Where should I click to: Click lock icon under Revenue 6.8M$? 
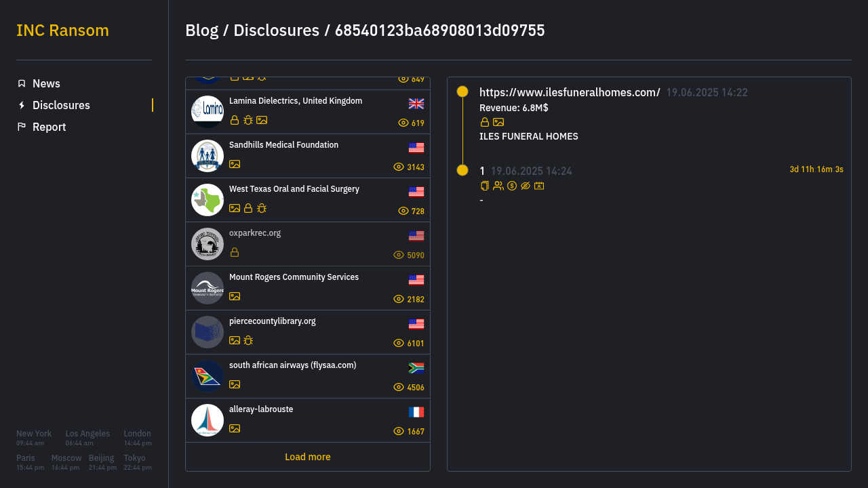coord(485,122)
